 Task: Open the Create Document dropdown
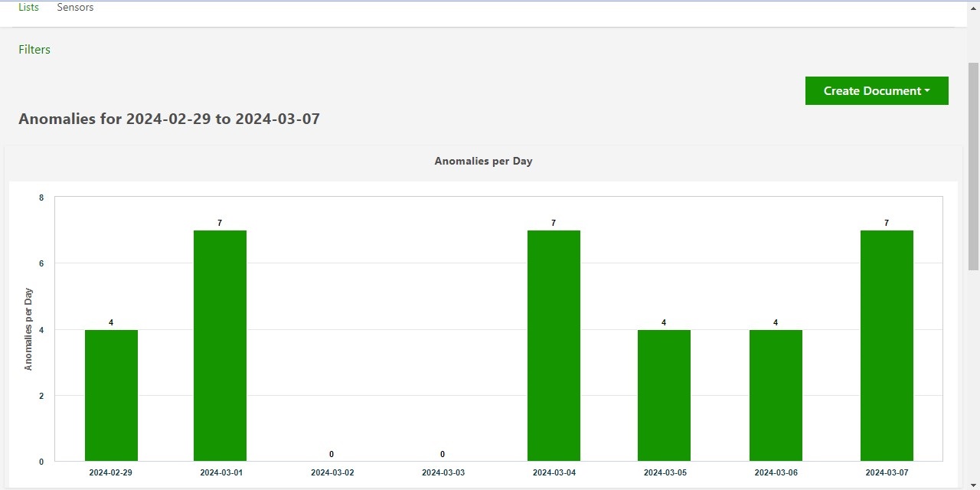pyautogui.click(x=876, y=90)
